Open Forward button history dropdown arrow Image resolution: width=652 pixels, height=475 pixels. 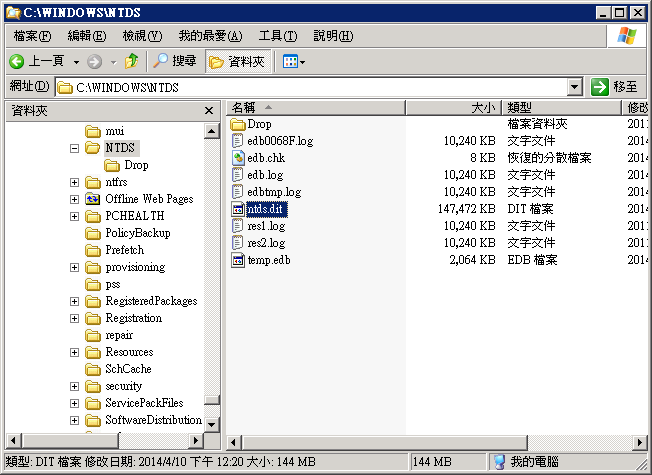(114, 62)
